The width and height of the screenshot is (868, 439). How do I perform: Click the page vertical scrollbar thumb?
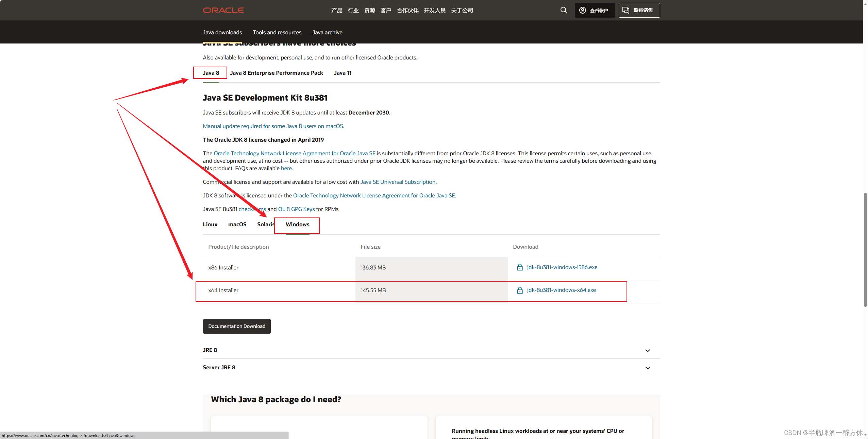(x=865, y=250)
